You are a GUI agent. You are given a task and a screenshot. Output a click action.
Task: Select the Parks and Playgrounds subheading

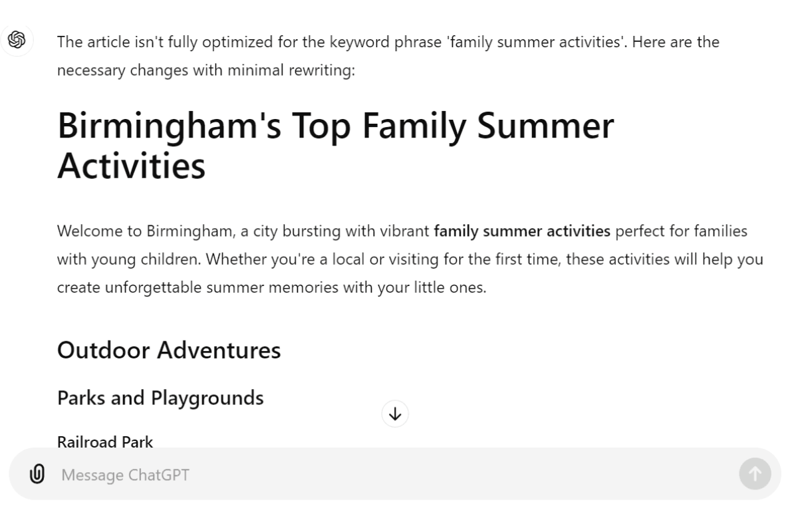(x=160, y=398)
